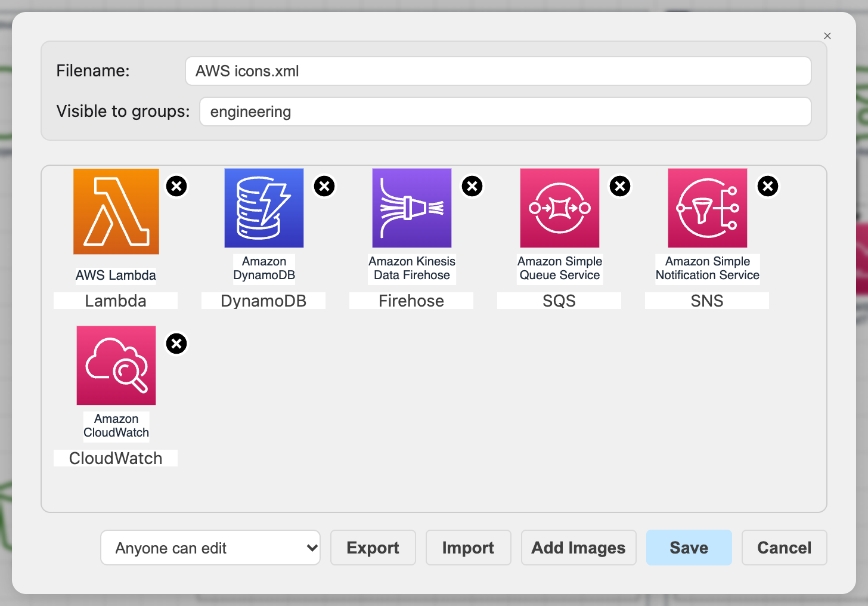This screenshot has height=606, width=868.
Task: Click the Import button
Action: 469,548
